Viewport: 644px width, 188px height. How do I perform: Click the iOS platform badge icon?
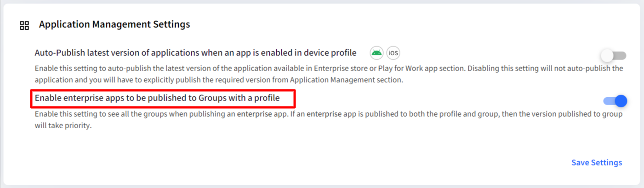393,53
